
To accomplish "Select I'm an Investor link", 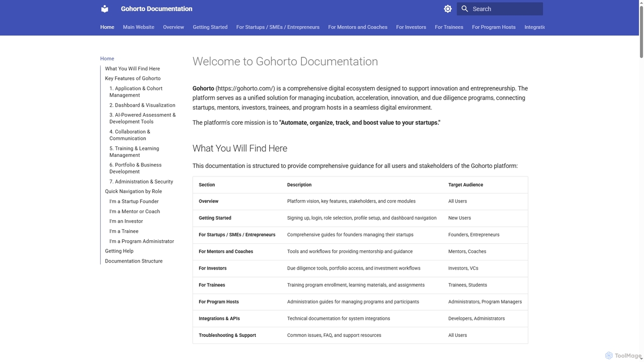I will pos(126,221).
